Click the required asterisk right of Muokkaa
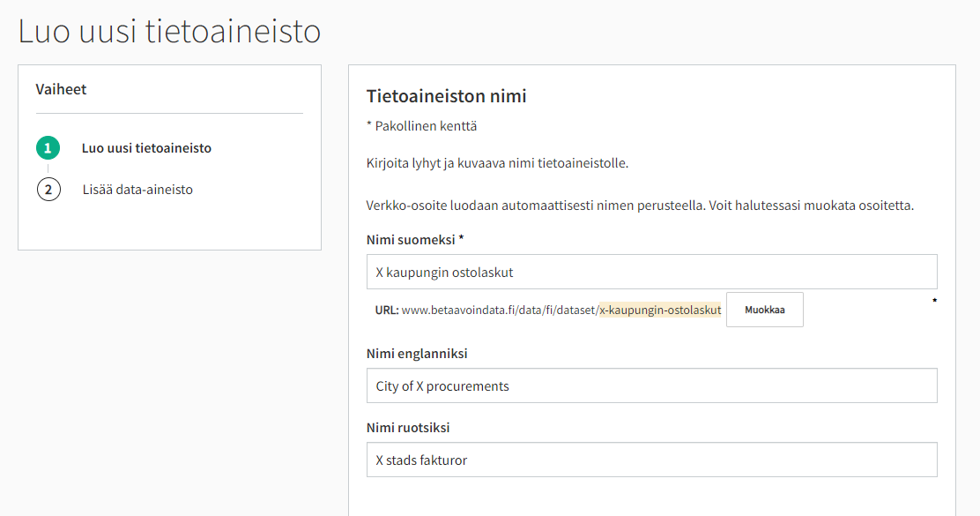The height and width of the screenshot is (516, 980). click(x=934, y=303)
